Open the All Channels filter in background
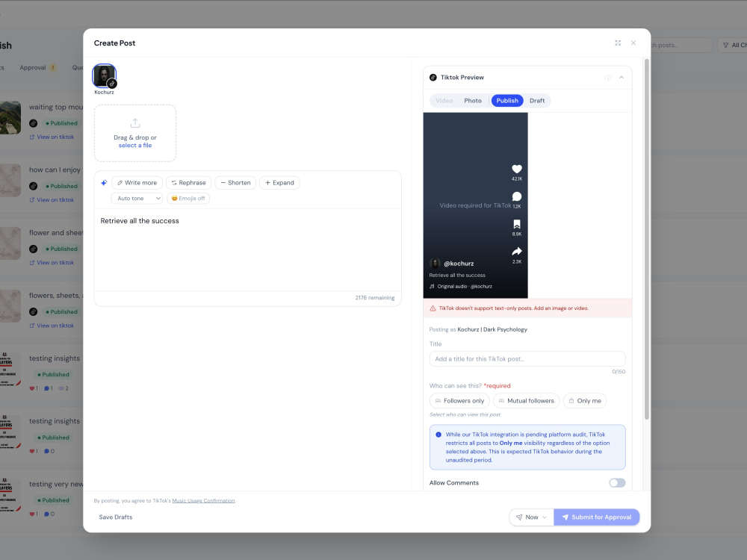747x560 pixels. coord(733,46)
